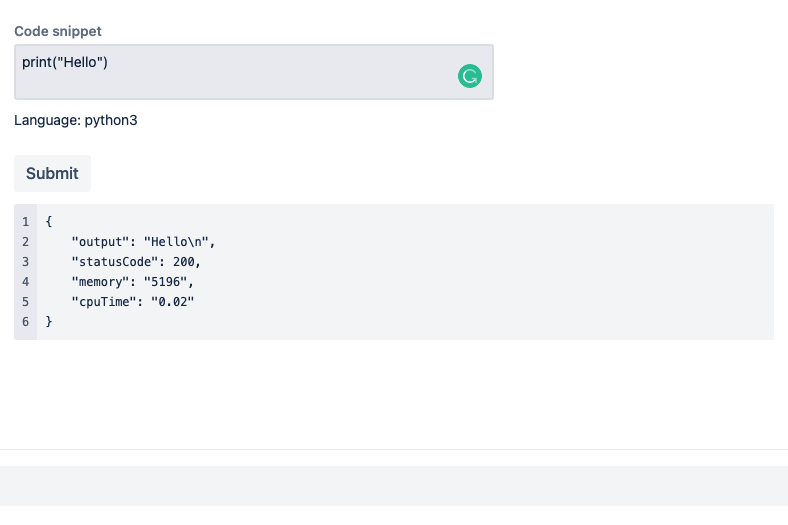Select line number 4 in output gutter

tap(26, 281)
